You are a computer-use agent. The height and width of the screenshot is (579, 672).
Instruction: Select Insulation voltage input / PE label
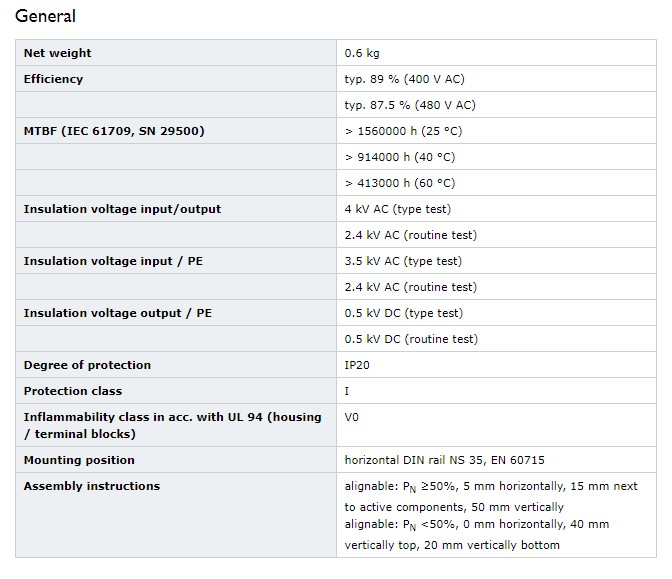[113, 261]
